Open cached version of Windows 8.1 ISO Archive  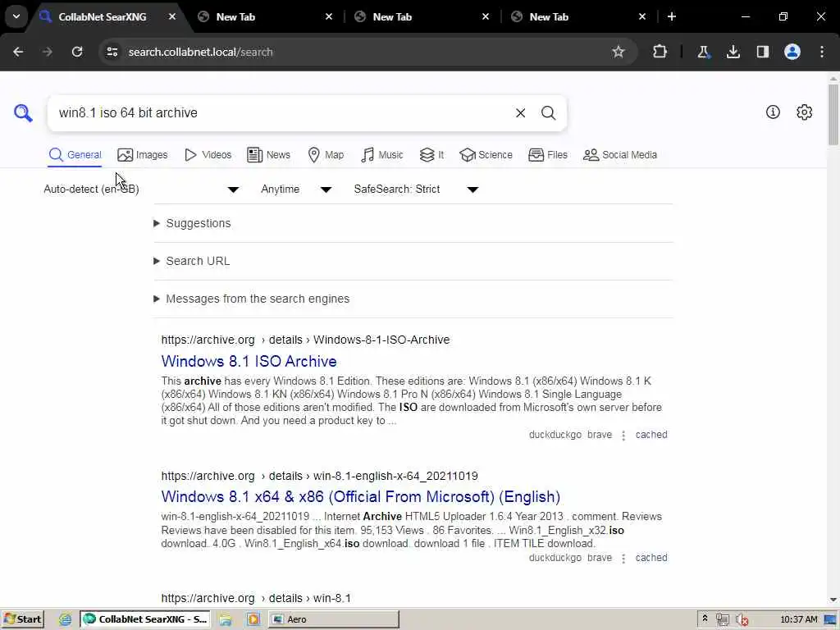[651, 435]
